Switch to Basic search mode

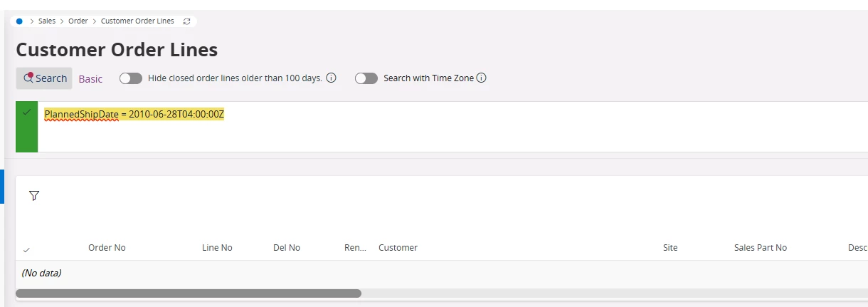click(90, 79)
